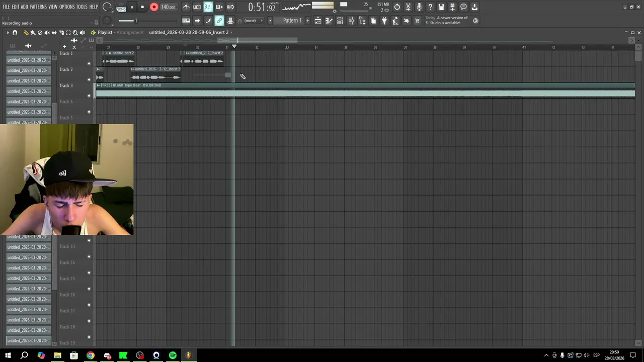Toggle the overdub recording icon
The width and height of the screenshot is (644, 362).
click(x=219, y=7)
